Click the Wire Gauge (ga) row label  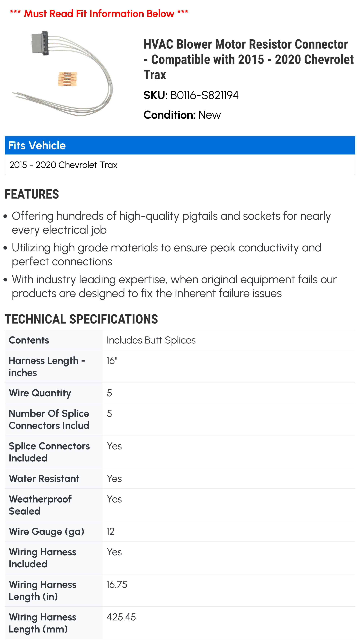47,532
